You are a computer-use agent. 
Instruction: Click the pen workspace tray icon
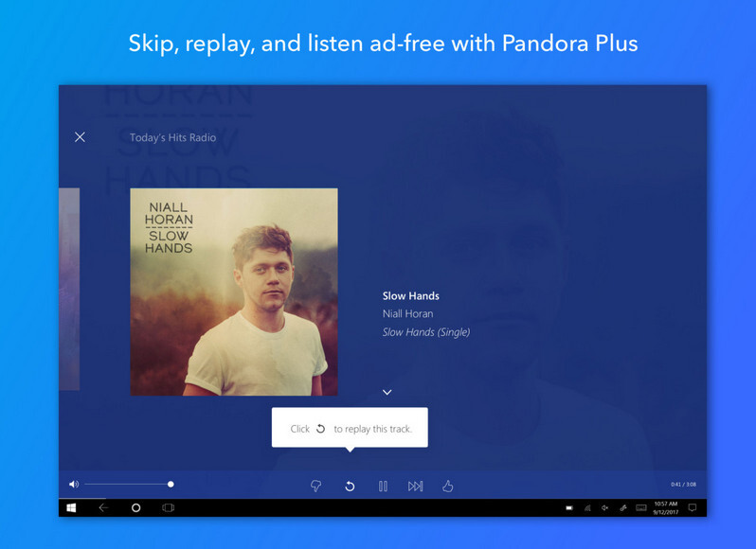(623, 508)
